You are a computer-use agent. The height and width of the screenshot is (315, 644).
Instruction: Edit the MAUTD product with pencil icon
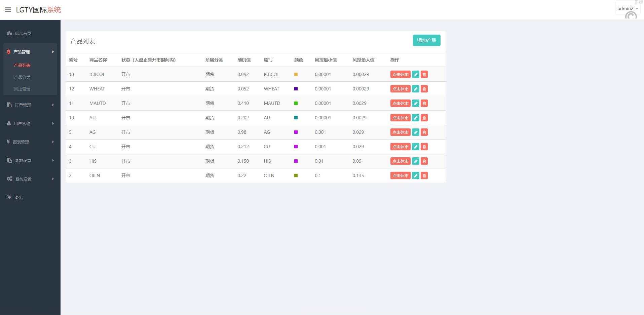416,104
